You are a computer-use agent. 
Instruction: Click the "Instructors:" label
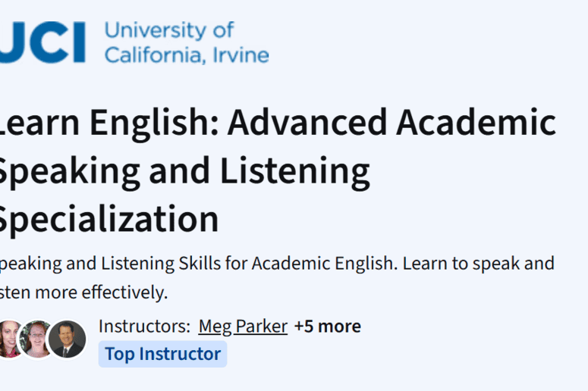pos(144,327)
